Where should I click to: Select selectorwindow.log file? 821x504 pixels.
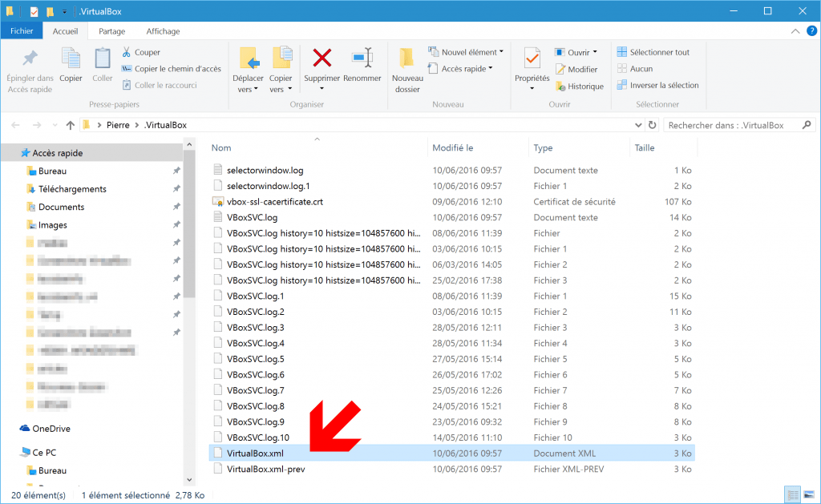[265, 170]
